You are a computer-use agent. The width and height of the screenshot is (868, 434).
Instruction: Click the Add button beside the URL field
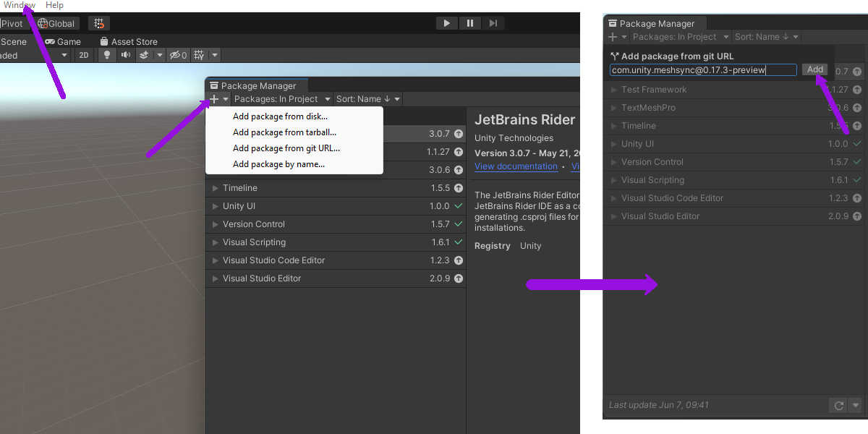point(815,69)
